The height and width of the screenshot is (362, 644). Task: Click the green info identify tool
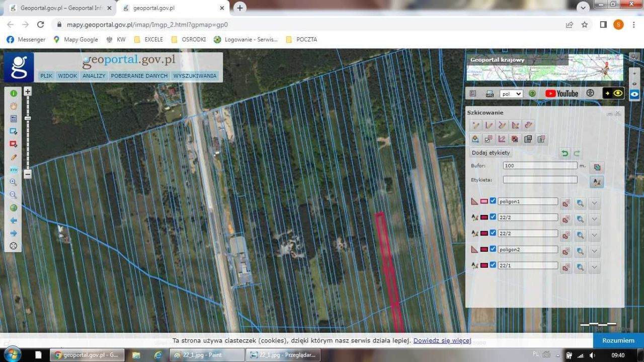[x=14, y=94]
